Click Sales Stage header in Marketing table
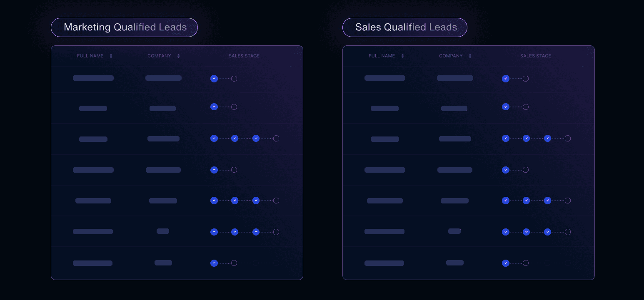Viewport: 644px width, 300px height. pyautogui.click(x=244, y=56)
